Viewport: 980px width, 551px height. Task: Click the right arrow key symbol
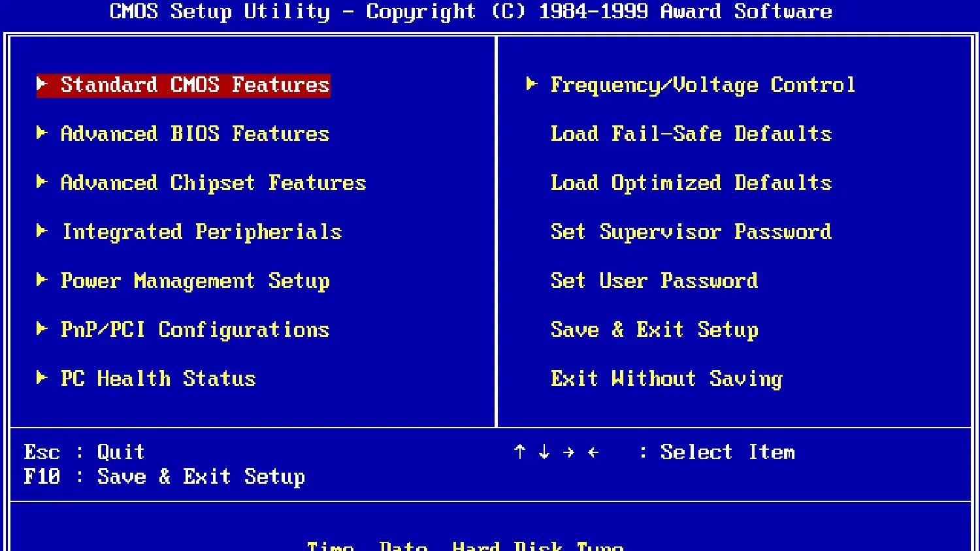point(568,452)
